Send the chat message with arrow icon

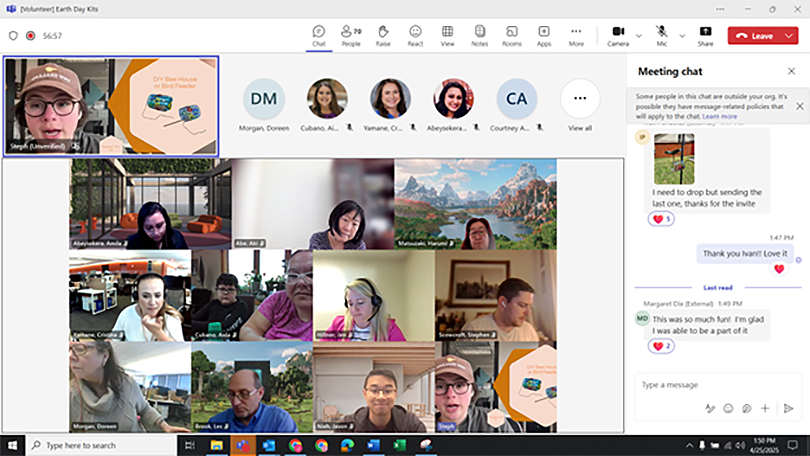[788, 408]
